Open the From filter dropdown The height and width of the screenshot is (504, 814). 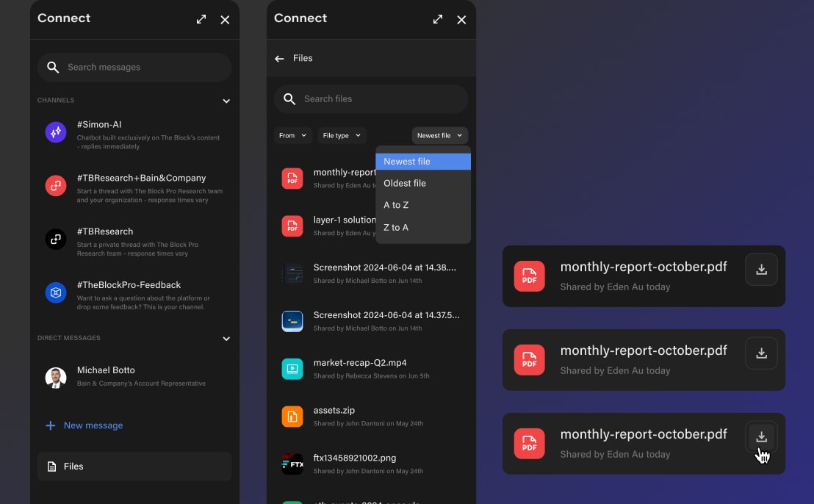click(x=292, y=135)
